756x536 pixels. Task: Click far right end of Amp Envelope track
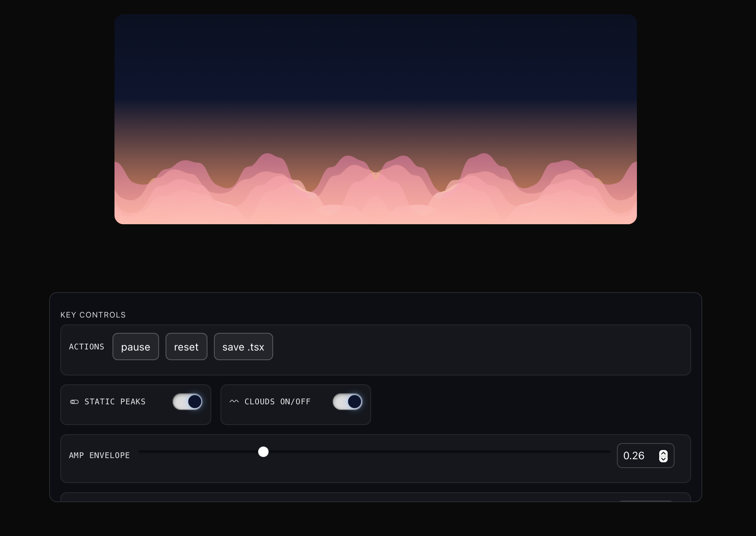pyautogui.click(x=608, y=452)
